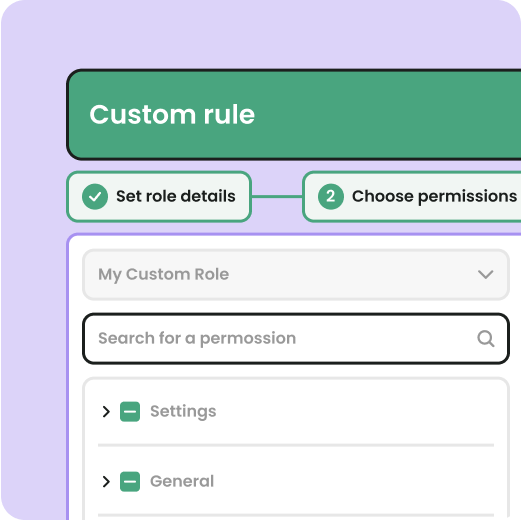
Task: Click the Custom rule heading text
Action: tap(172, 115)
